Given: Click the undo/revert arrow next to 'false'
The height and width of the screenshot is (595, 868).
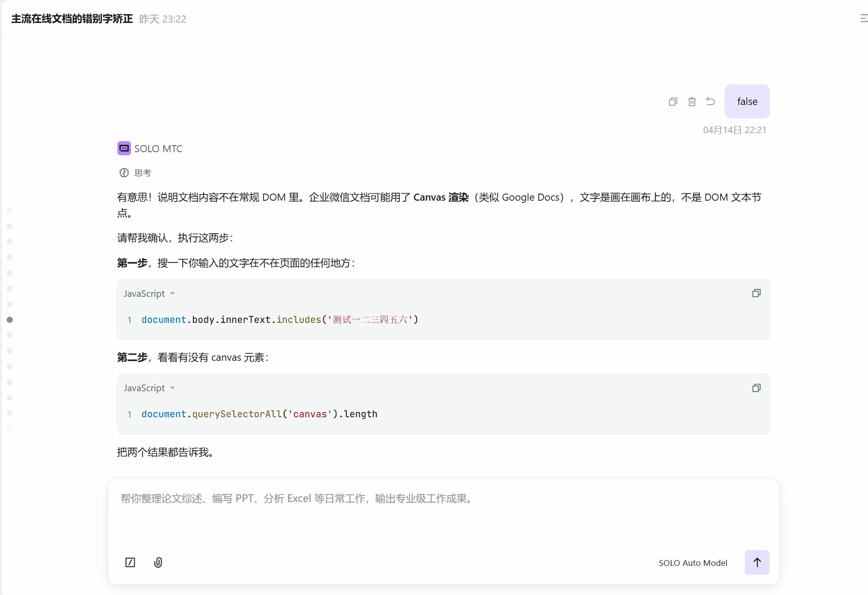Looking at the screenshot, I should coord(710,101).
